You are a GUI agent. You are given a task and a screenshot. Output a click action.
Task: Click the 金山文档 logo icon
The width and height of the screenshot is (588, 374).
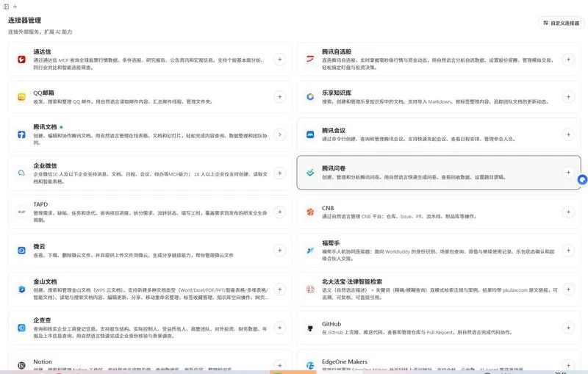(22, 290)
